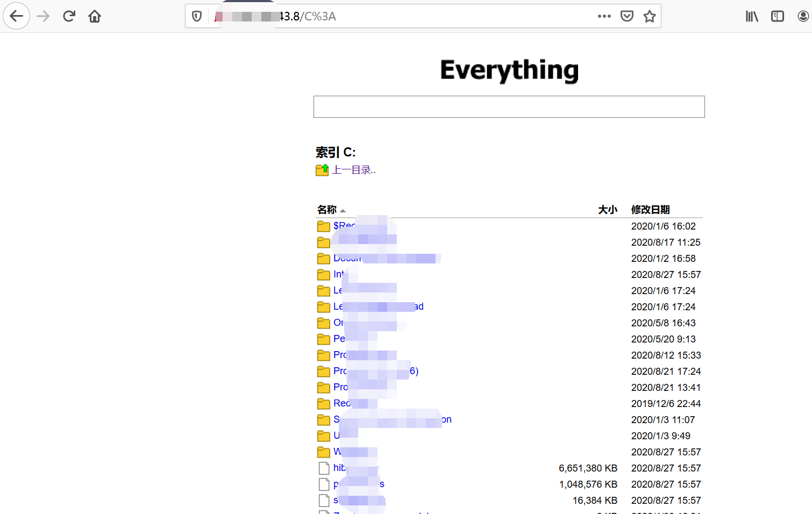
Task: Click the date 2020/8/21 13:41
Action: pos(666,388)
